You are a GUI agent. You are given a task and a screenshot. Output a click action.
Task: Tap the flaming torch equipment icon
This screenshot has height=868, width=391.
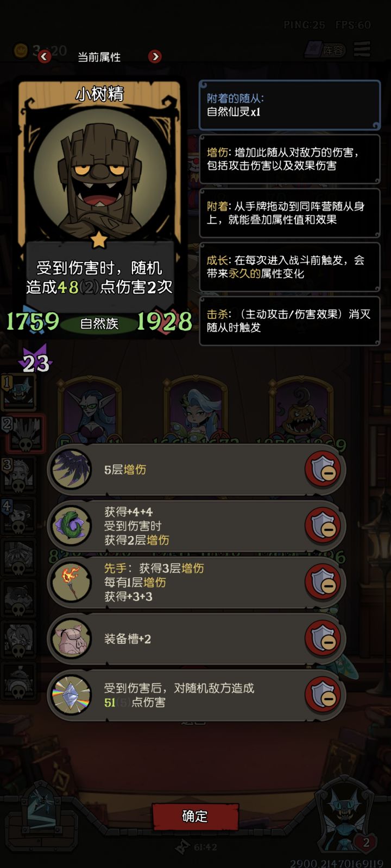[71, 582]
